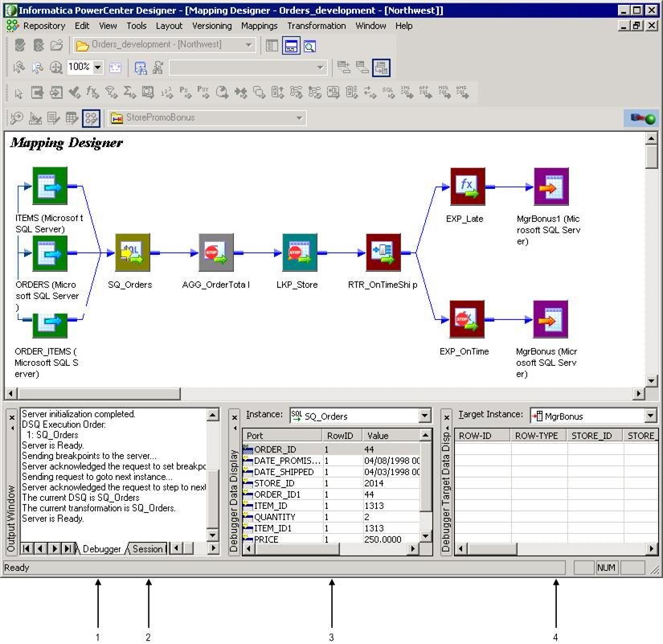Click the find magnifier icon in top toolbar
663x644 pixels.
coord(309,46)
